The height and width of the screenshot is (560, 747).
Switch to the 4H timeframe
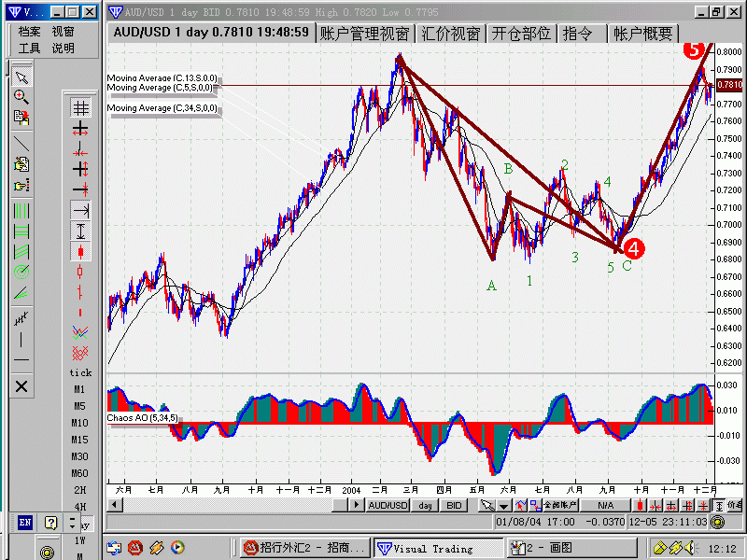click(x=80, y=507)
